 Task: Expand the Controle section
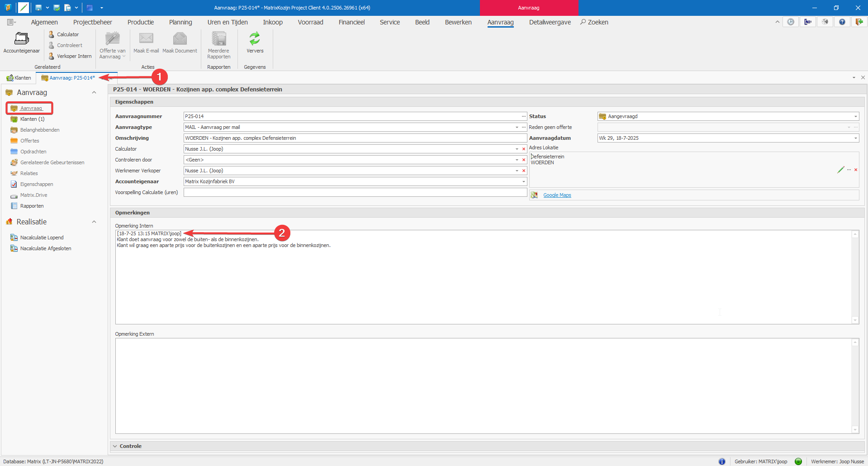(x=114, y=446)
